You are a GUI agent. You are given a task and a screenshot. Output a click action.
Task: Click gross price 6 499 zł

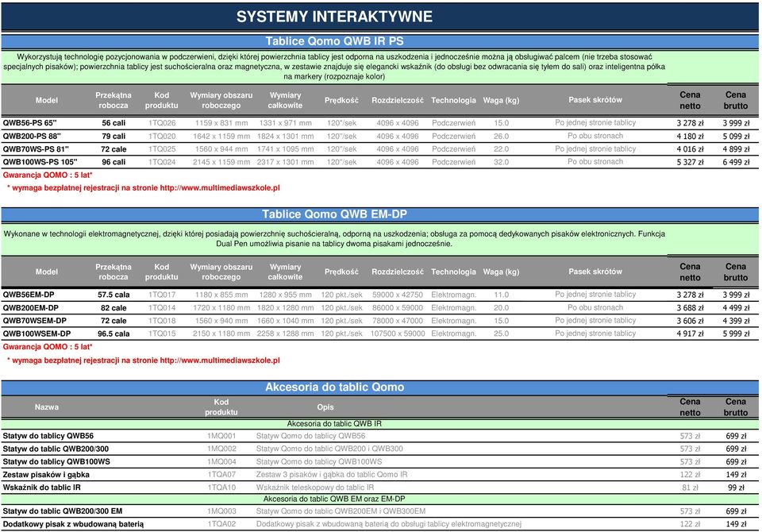(x=736, y=162)
